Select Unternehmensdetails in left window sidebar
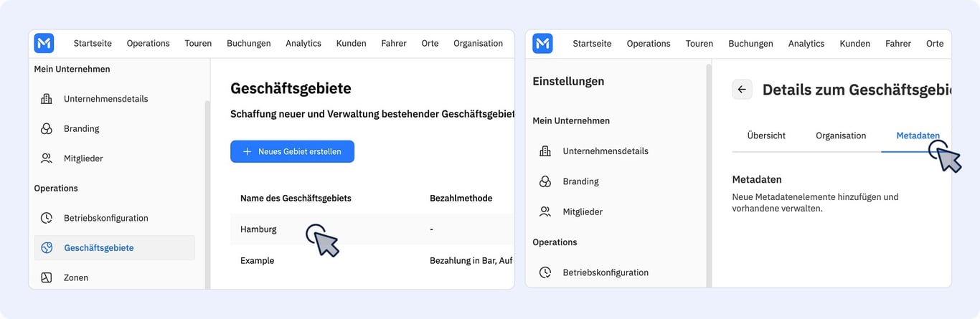 pyautogui.click(x=106, y=99)
